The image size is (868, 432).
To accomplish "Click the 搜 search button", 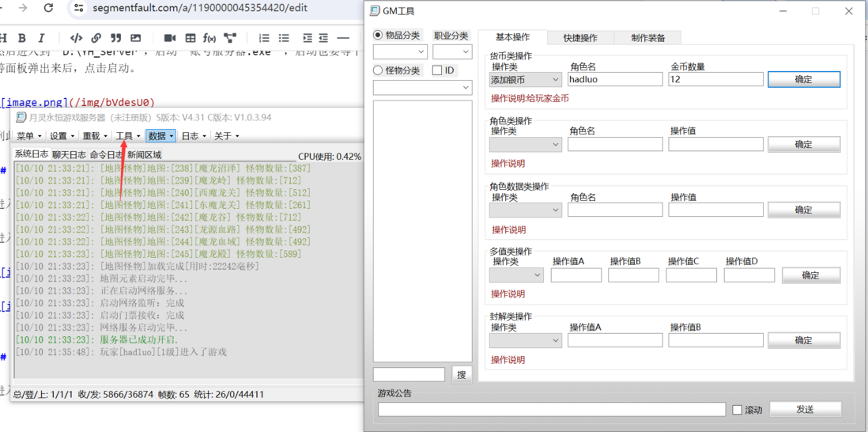I will 462,374.
